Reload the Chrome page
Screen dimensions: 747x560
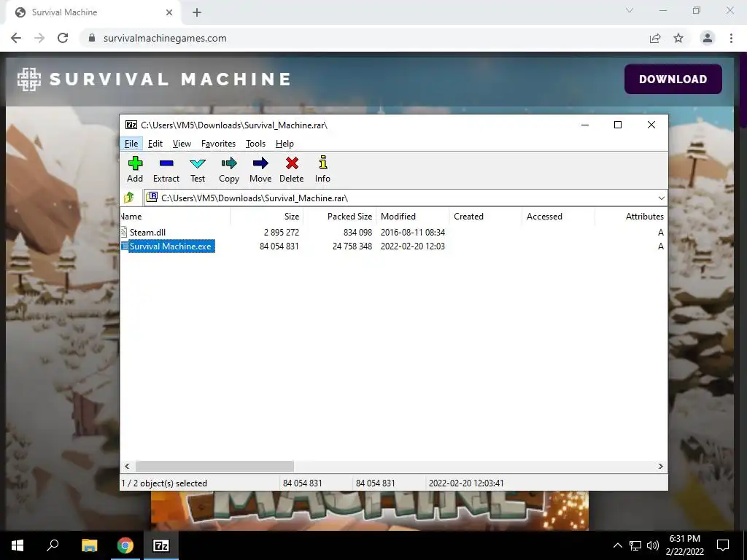tap(63, 38)
